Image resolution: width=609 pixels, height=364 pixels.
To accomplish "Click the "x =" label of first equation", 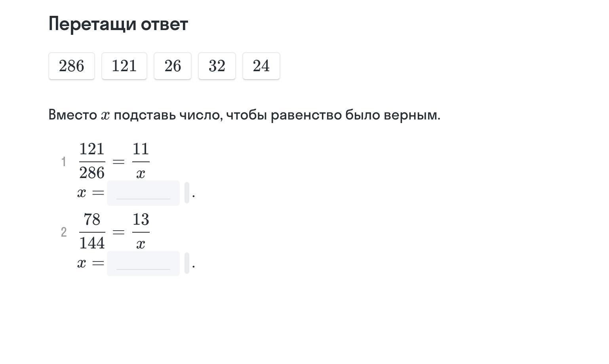I will [91, 193].
